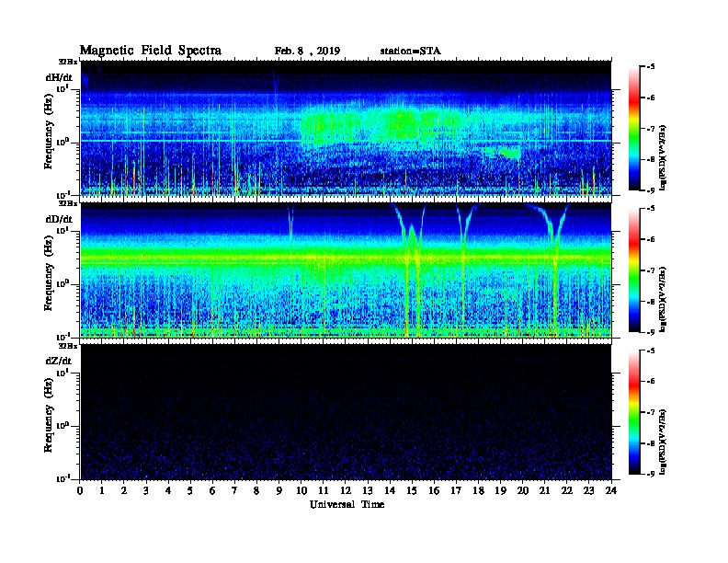The image size is (728, 563).
Task: Select the date text "Feb. 8 , 2019"
Action: 307,52
